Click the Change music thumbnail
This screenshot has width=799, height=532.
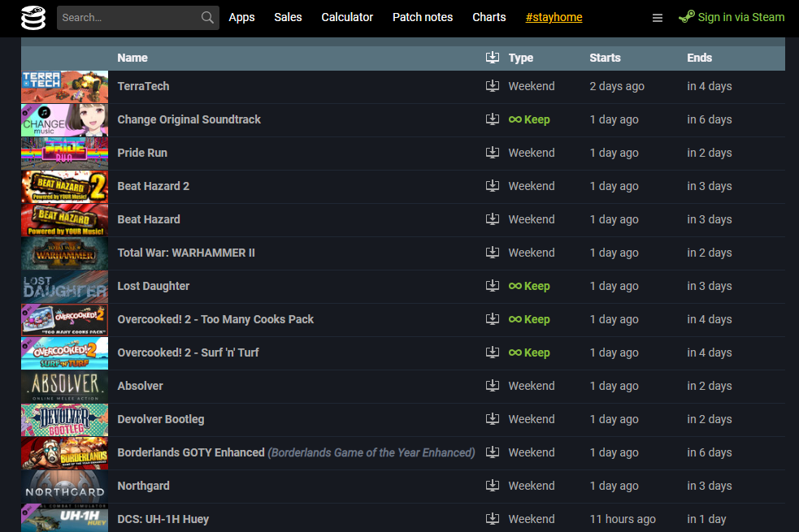[x=65, y=120]
